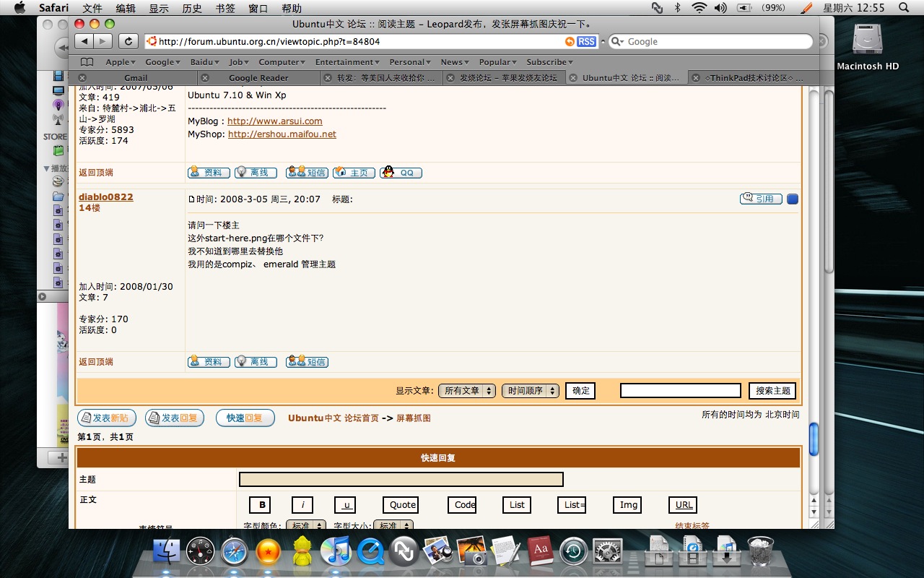Click the blue page scrollbar thumb
The height and width of the screenshot is (578, 924).
tap(814, 439)
